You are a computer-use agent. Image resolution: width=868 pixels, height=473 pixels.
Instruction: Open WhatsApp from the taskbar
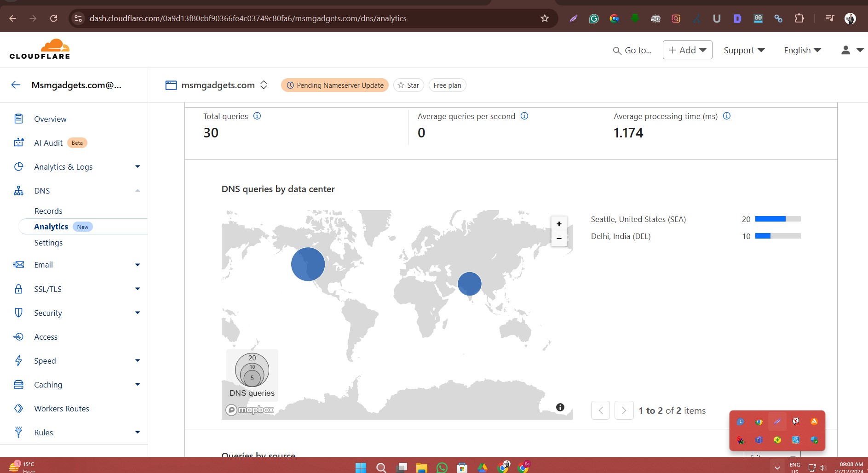(x=442, y=467)
